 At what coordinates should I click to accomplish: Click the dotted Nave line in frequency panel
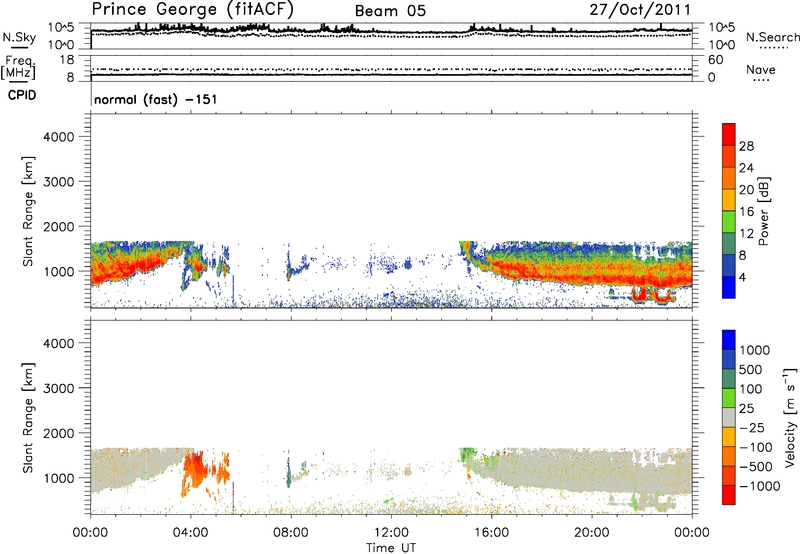391,69
